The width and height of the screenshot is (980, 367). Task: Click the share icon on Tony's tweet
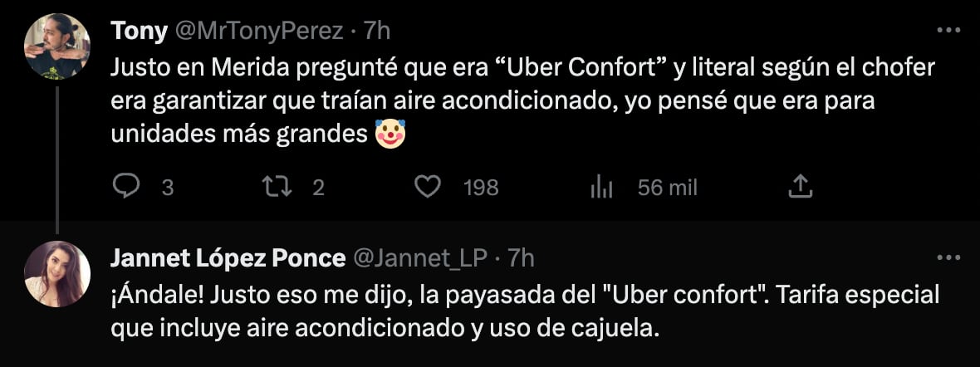[798, 188]
